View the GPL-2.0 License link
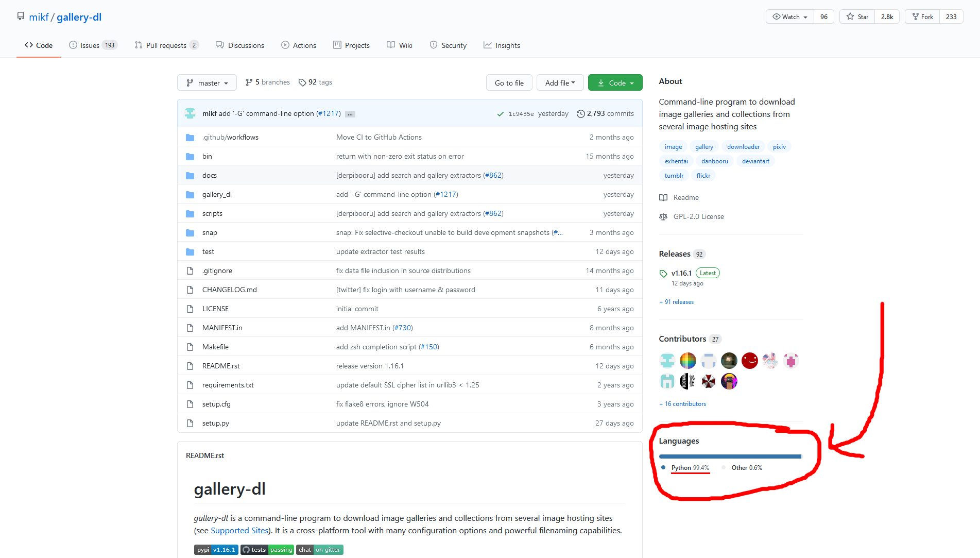Image resolution: width=980 pixels, height=558 pixels. (x=692, y=216)
